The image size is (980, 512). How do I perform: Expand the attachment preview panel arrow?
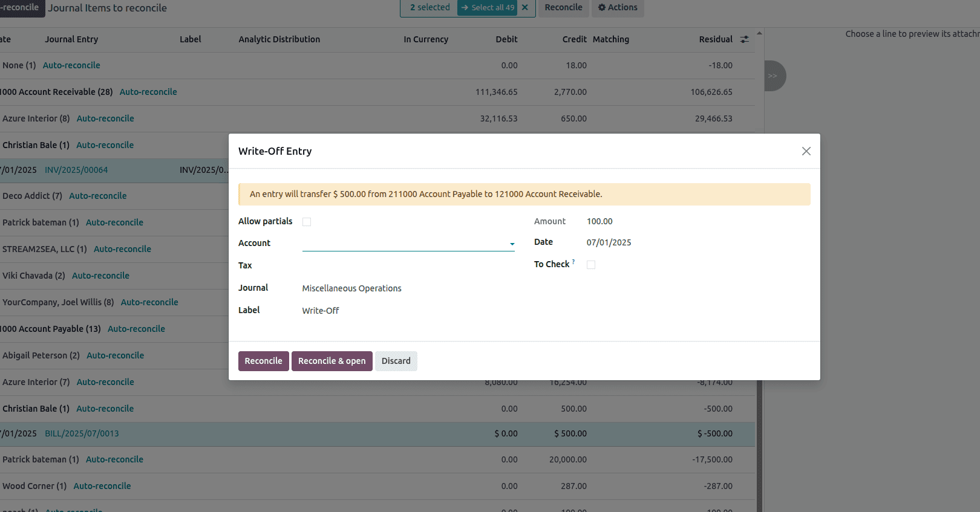coord(773,76)
